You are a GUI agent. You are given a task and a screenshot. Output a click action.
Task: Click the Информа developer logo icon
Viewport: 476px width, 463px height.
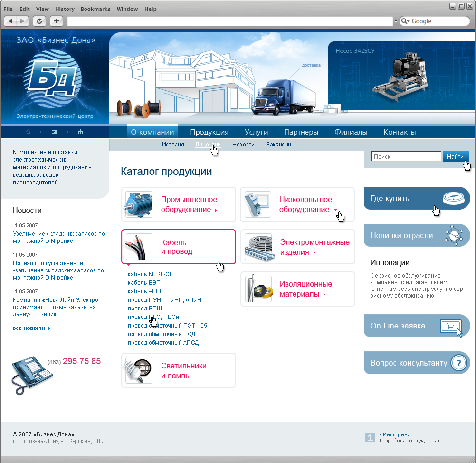click(370, 437)
